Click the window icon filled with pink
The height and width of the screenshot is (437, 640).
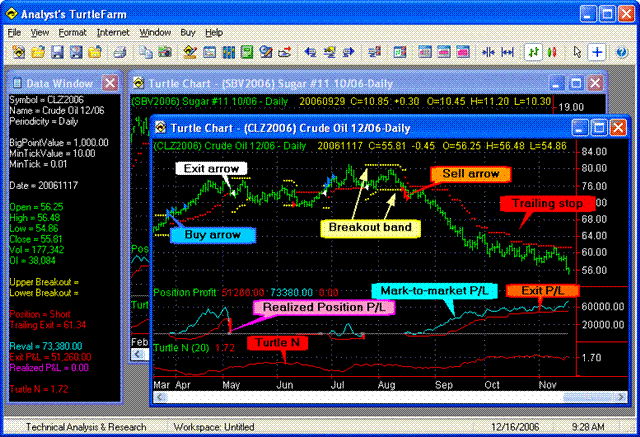coord(463,52)
